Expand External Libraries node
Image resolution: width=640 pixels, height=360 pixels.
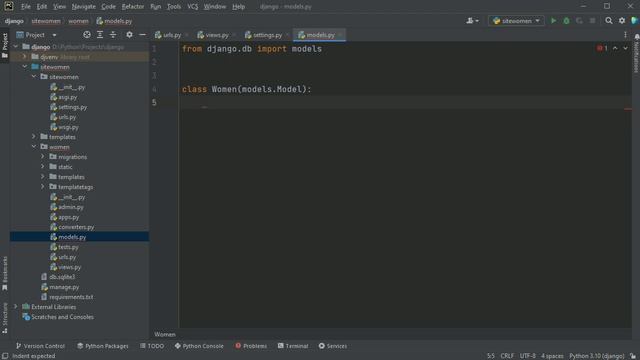[x=16, y=307]
